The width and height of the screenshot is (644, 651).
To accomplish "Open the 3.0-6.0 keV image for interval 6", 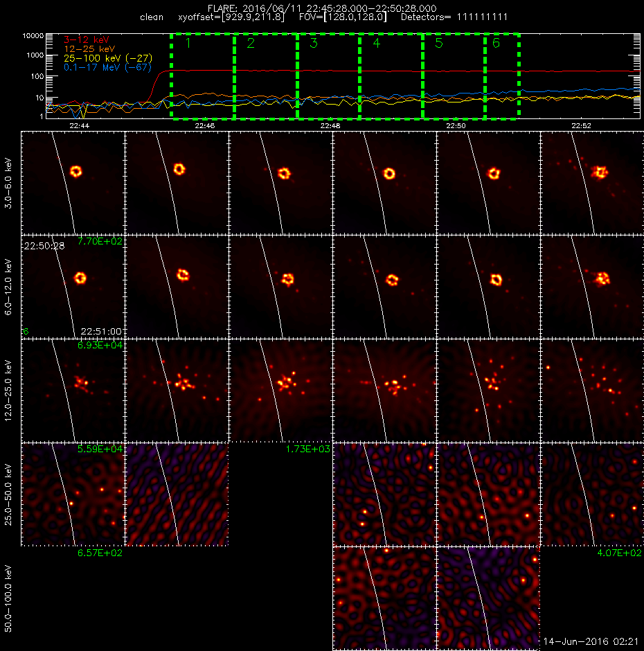I will click(x=592, y=183).
